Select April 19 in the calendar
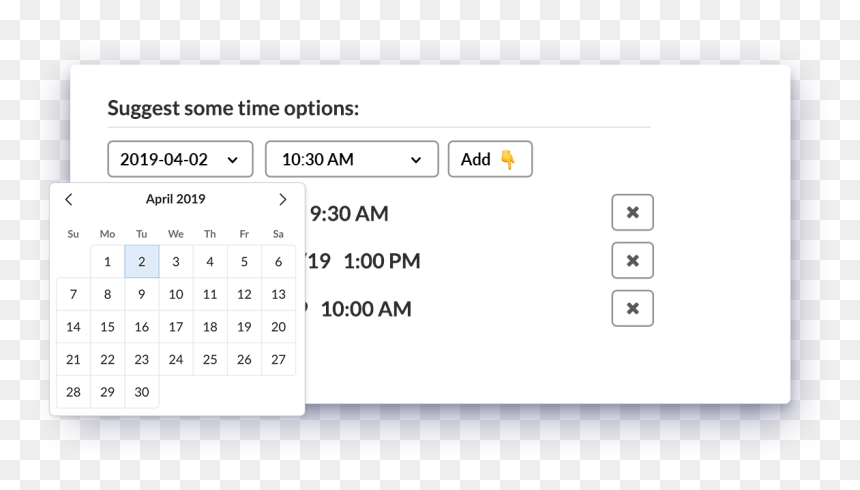Image resolution: width=860 pixels, height=490 pixels. tap(244, 327)
